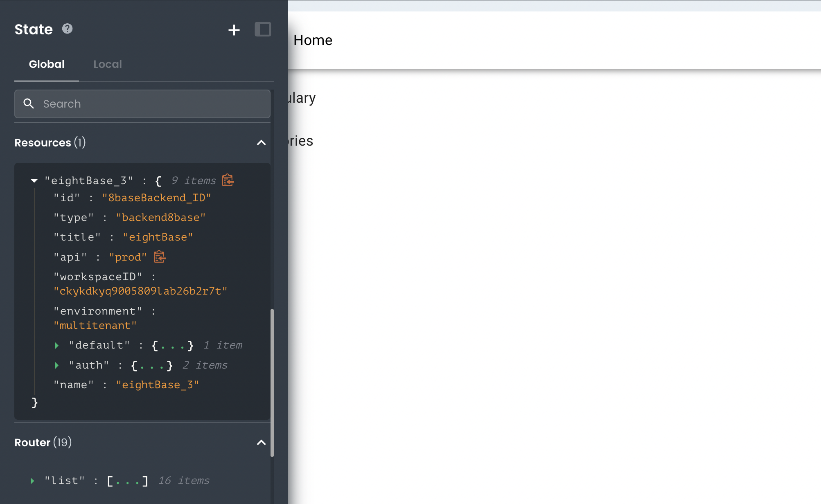Viewport: 821px width, 504px height.
Task: Click the workspaceID value string
Action: 140,291
